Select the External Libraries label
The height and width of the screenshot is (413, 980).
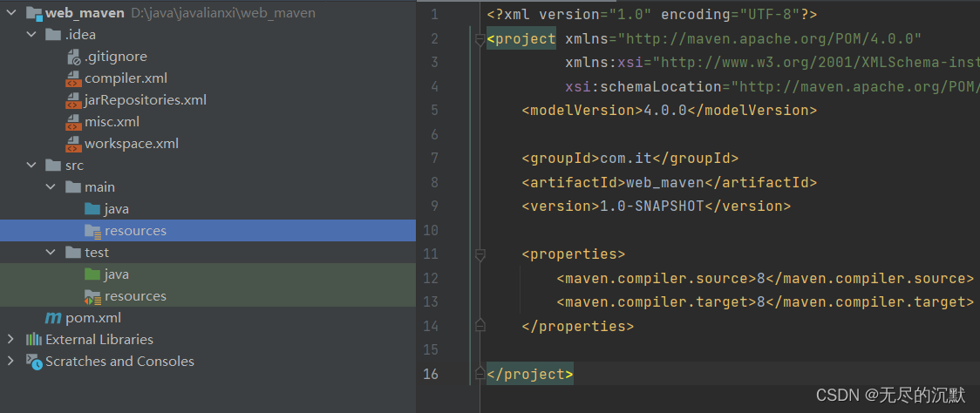point(99,339)
